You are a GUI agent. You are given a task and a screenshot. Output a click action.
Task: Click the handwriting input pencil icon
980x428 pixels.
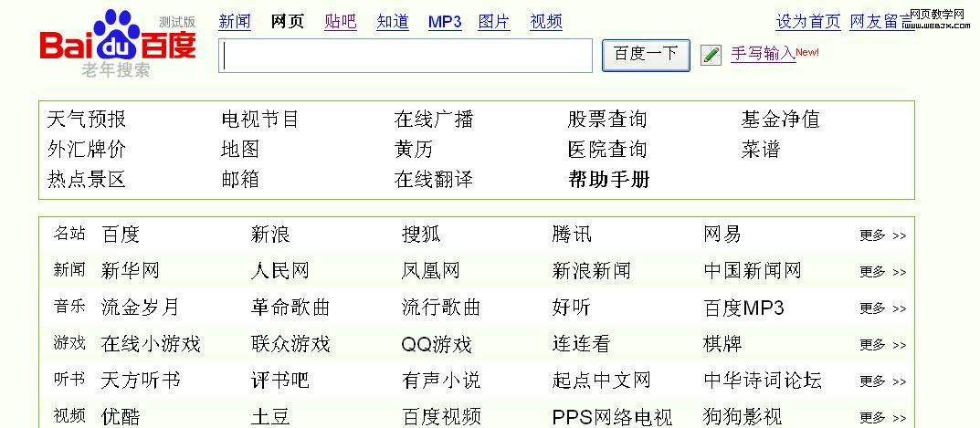pyautogui.click(x=711, y=56)
